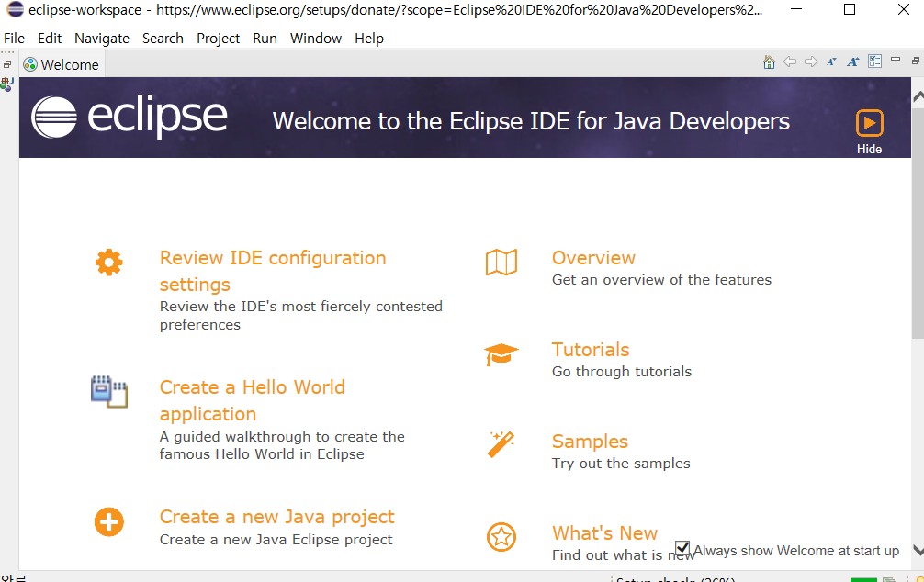The image size is (924, 582).
Task: Click the Java perspective icon in left trim
Action: [x=7, y=84]
